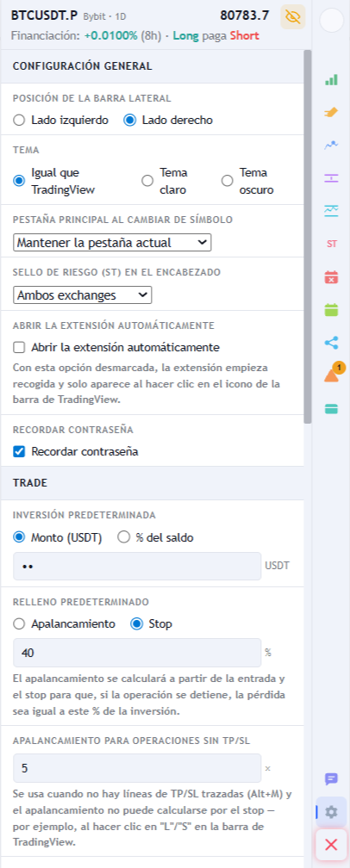Click 'RECORDAR CONTRASEÑA' section label
This screenshot has width=350, height=868.
(72, 430)
